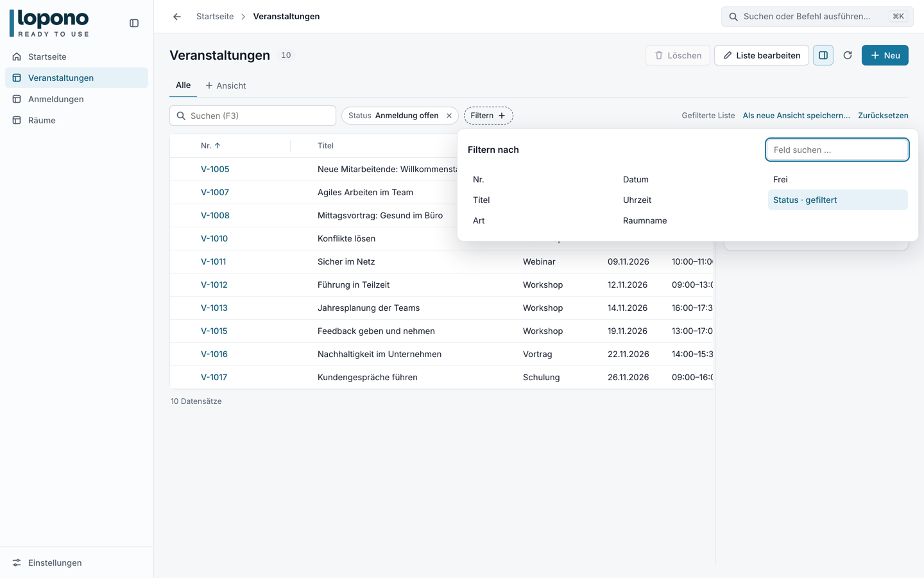Choose Raumname in the filter field list
This screenshot has width=924, height=578.
(x=688, y=220)
